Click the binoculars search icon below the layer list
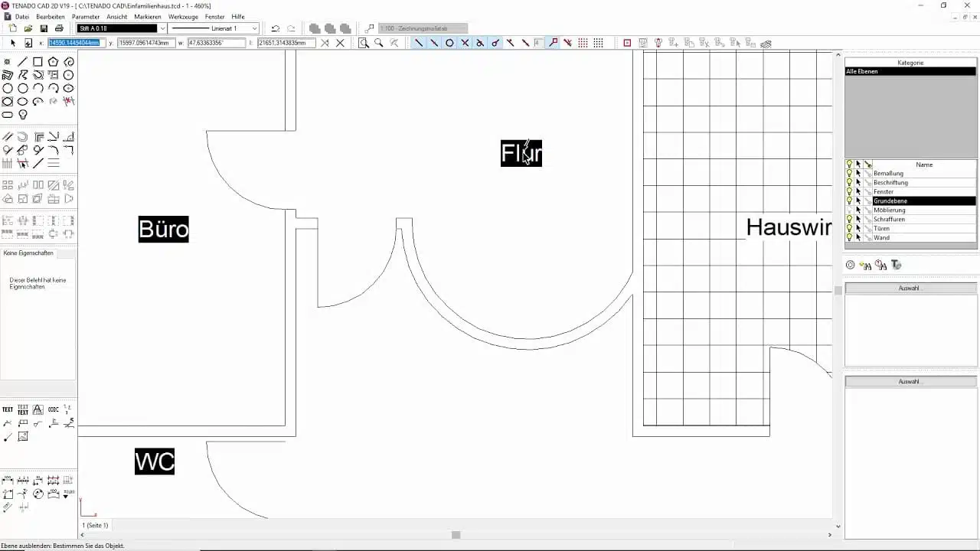The width and height of the screenshot is (980, 551). pyautogui.click(x=865, y=265)
